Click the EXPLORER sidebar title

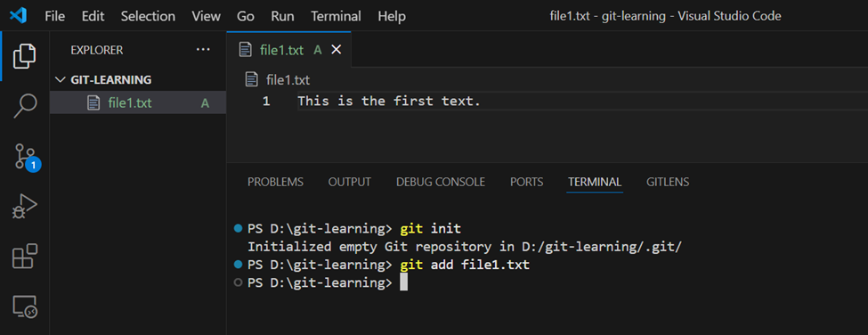click(97, 50)
